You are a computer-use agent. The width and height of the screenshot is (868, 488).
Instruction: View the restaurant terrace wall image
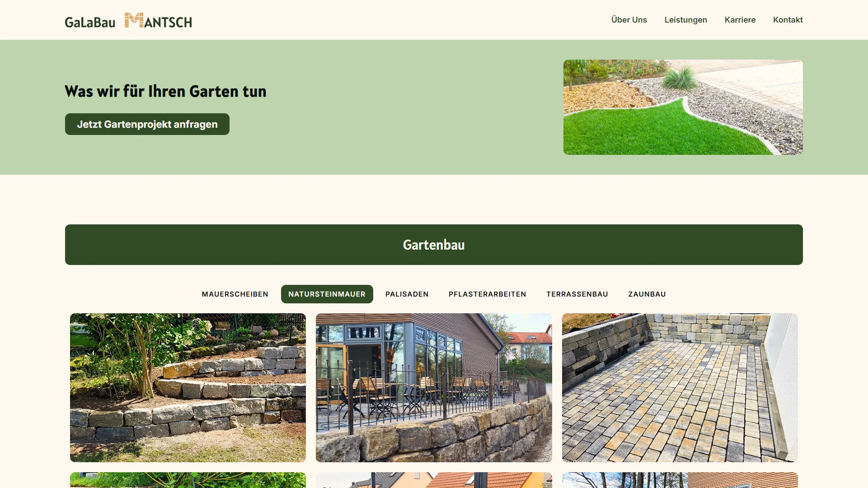tap(433, 388)
